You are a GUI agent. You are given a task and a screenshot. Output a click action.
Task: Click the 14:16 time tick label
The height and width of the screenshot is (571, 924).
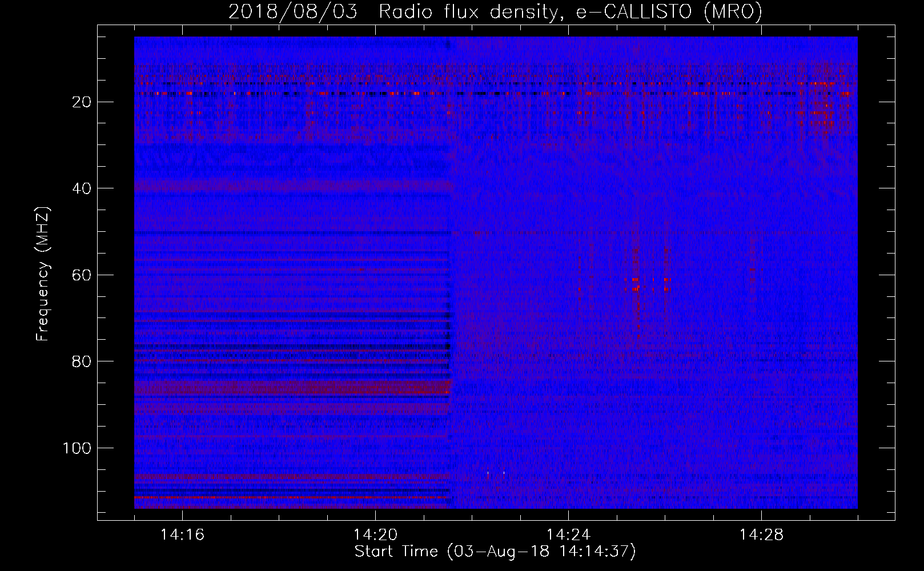click(182, 535)
